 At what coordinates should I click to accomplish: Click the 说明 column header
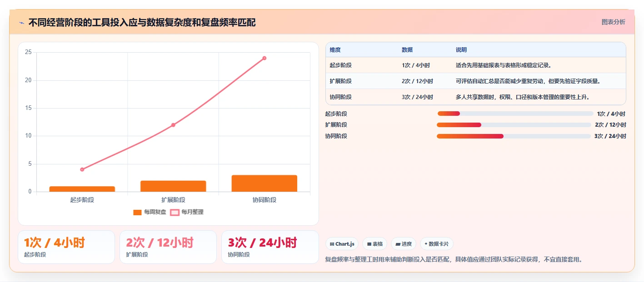[461, 50]
